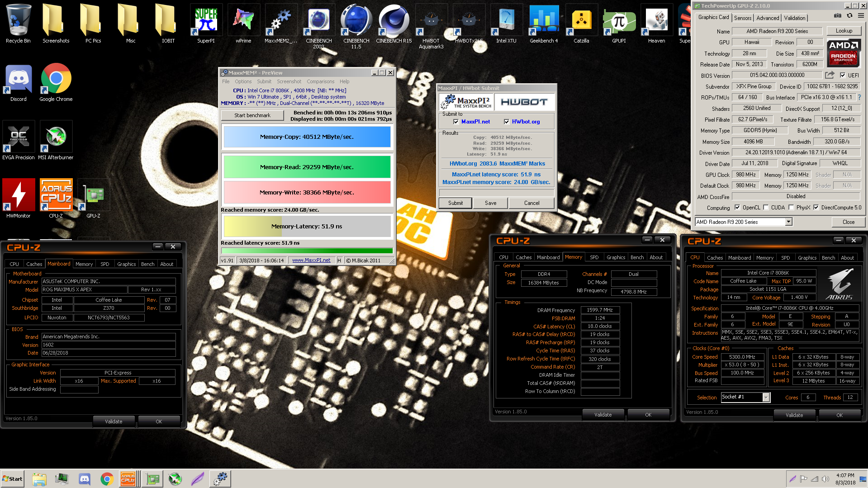Image resolution: width=868 pixels, height=488 pixels.
Task: Open the Geekbench 4 desktop shortcut
Action: tap(544, 24)
